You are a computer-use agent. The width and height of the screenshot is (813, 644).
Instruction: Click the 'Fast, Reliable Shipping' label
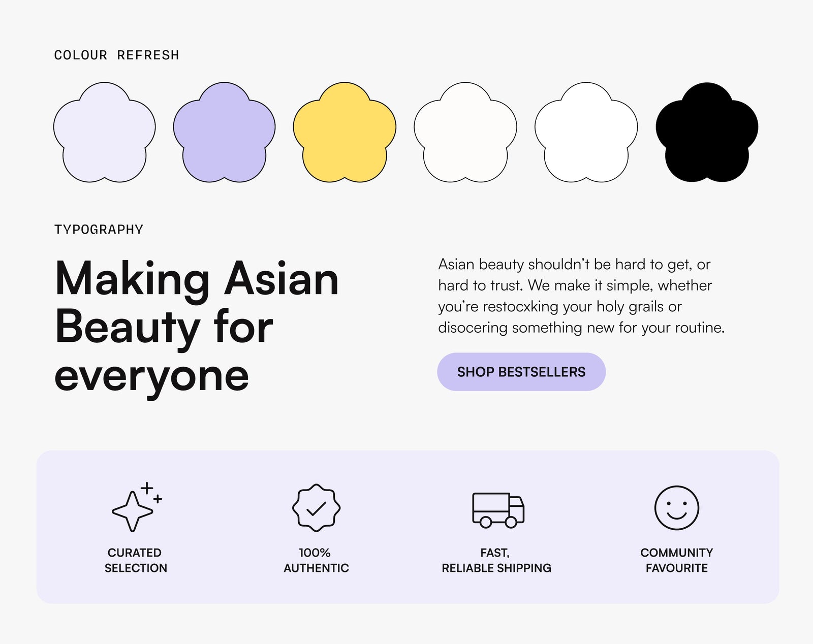click(496, 560)
